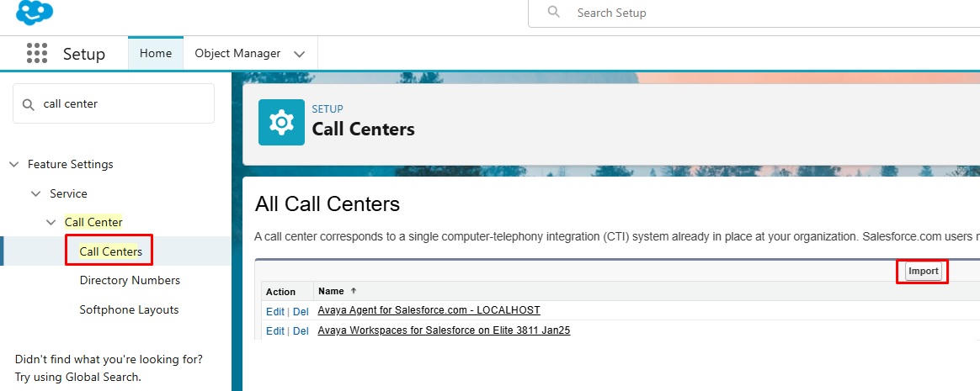Select Call Centers in the sidebar
Screen dimensions: 980x391
[110, 251]
